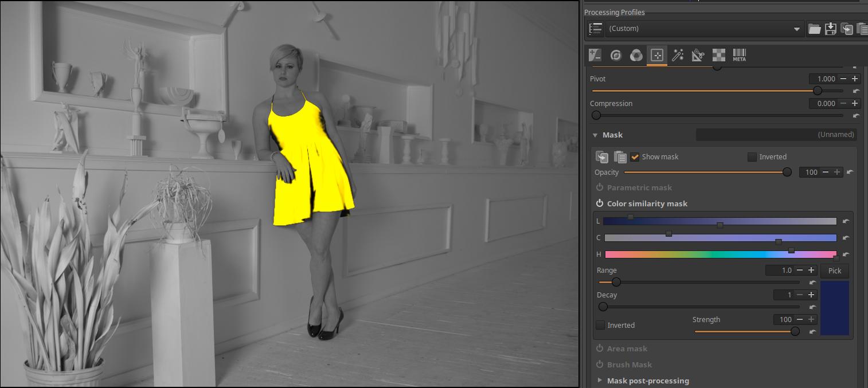Toggle the profile fill mode icon beside (Custom)
The image size is (868, 388).
click(x=596, y=29)
